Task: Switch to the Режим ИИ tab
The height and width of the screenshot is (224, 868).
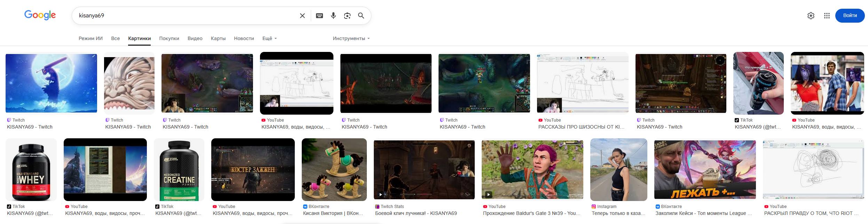Action: pyautogui.click(x=90, y=38)
